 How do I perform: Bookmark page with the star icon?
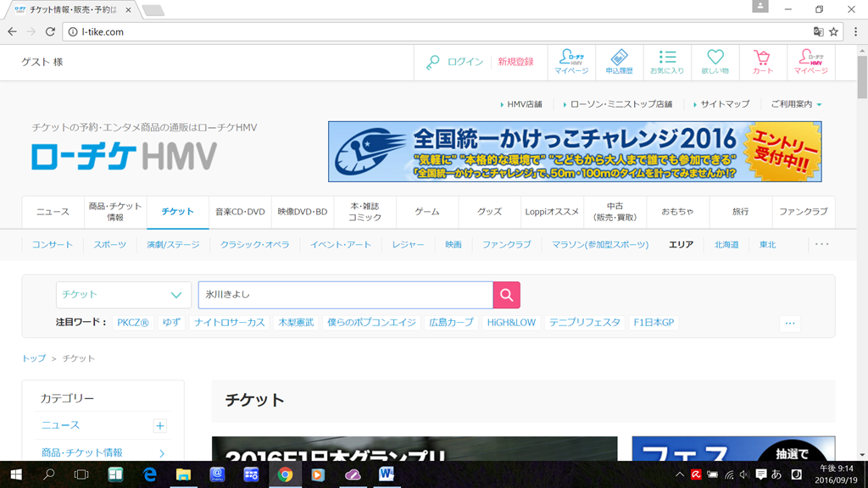pyautogui.click(x=834, y=31)
